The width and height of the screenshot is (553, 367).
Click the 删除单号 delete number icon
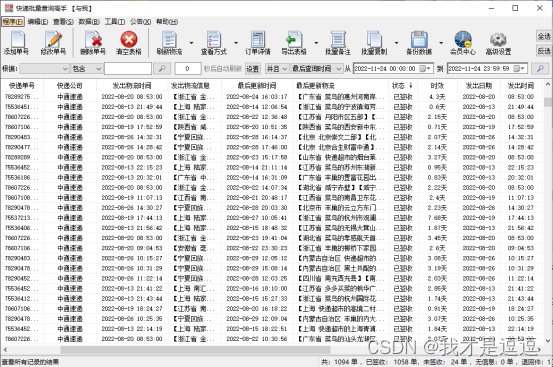coord(93,43)
